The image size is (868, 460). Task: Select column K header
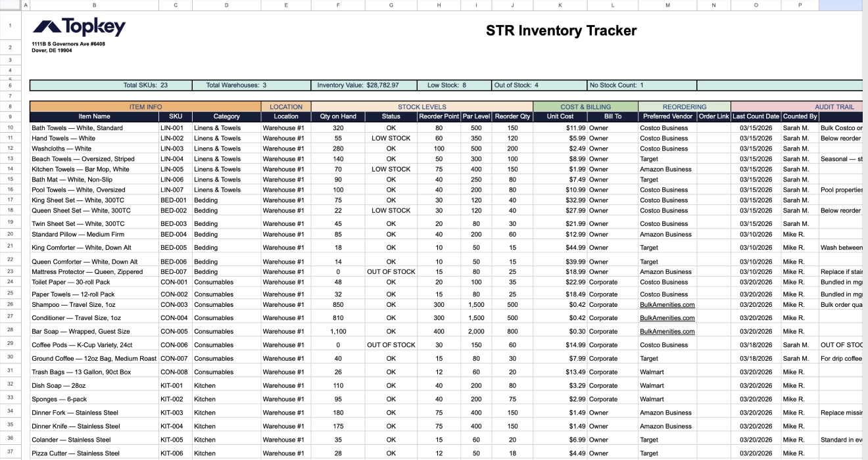click(x=560, y=5)
